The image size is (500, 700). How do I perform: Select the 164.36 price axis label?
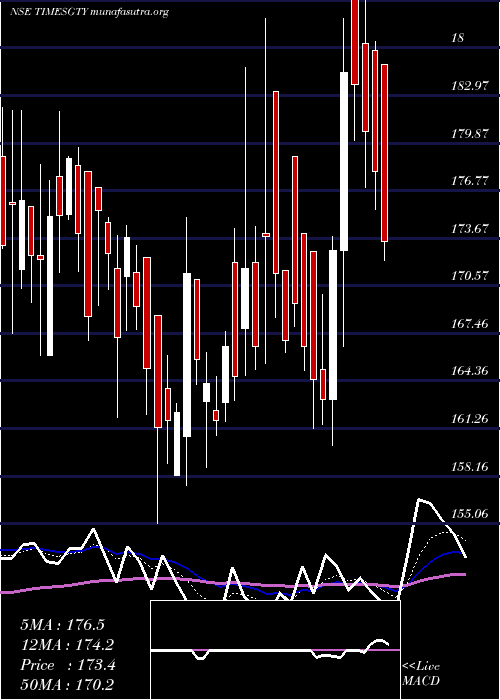pos(470,371)
